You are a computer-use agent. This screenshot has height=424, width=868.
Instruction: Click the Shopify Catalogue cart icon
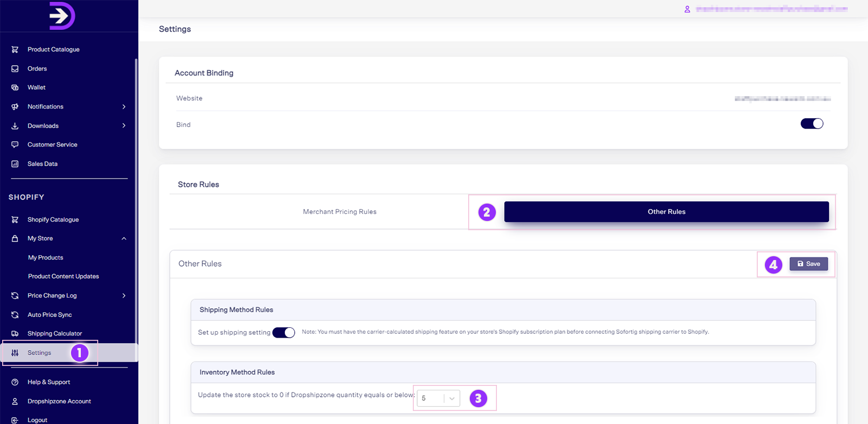pyautogui.click(x=15, y=220)
